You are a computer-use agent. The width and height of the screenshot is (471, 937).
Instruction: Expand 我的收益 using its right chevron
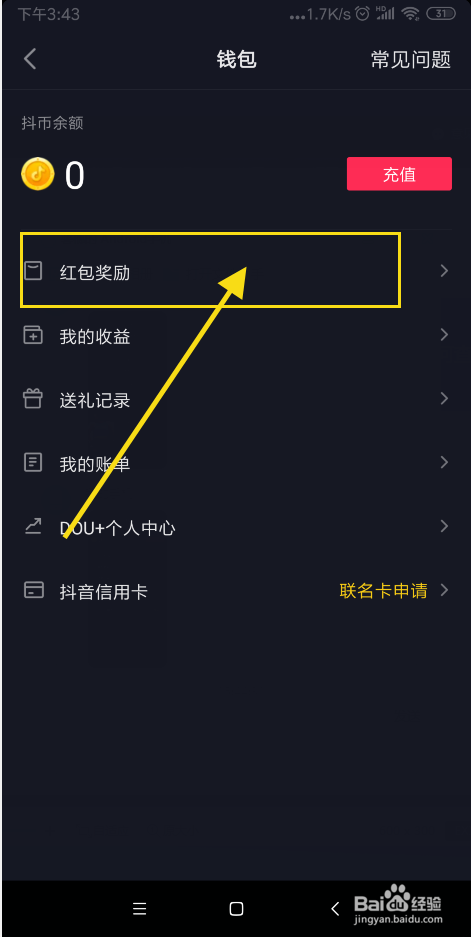pos(444,335)
